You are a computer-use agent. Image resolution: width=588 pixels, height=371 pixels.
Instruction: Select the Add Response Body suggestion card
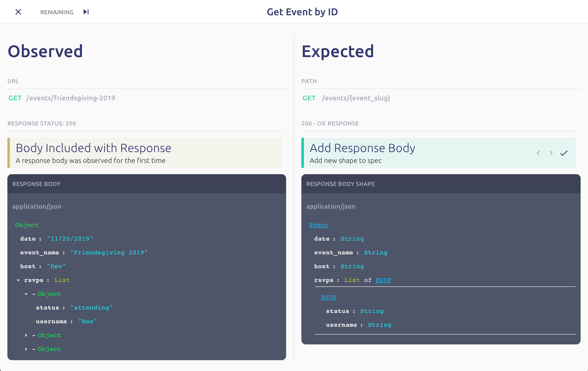(x=439, y=153)
